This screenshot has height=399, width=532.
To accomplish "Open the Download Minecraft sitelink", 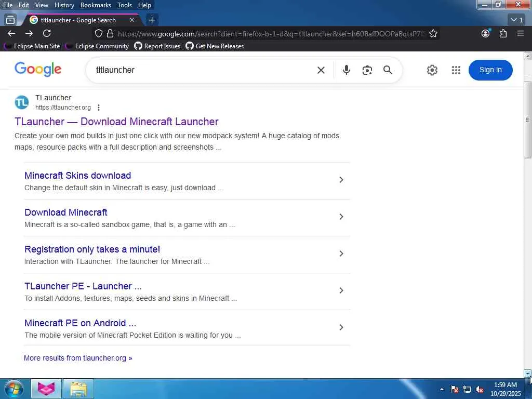I will (66, 212).
